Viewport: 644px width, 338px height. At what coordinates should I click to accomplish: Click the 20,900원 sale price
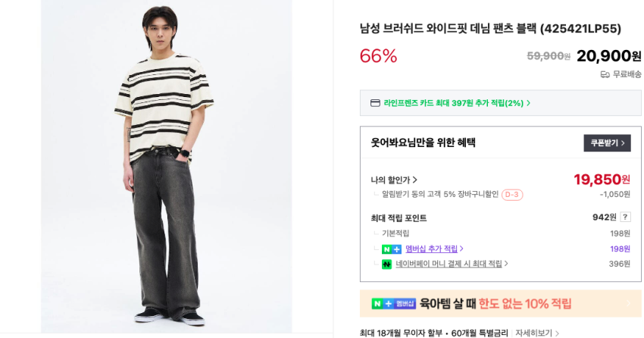(608, 55)
